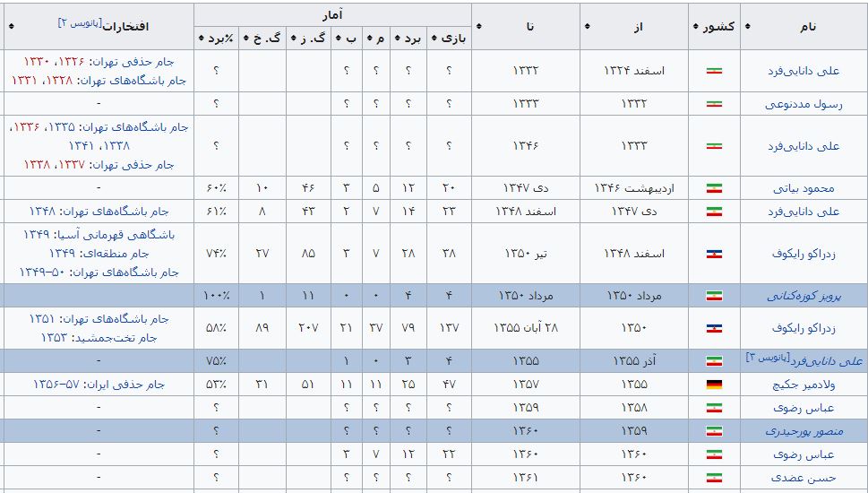Sort the table by the تا column
Viewport: 868px width, 493px height.
click(478, 26)
